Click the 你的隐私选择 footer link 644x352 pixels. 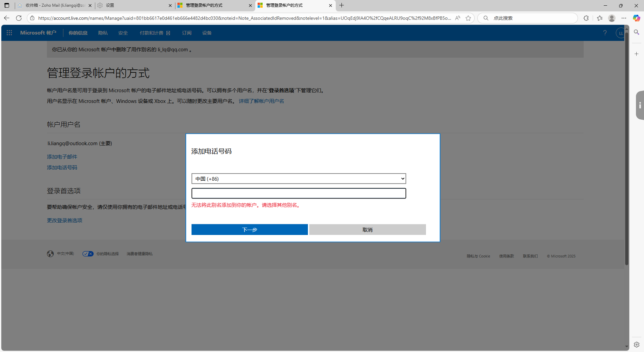[x=108, y=254]
